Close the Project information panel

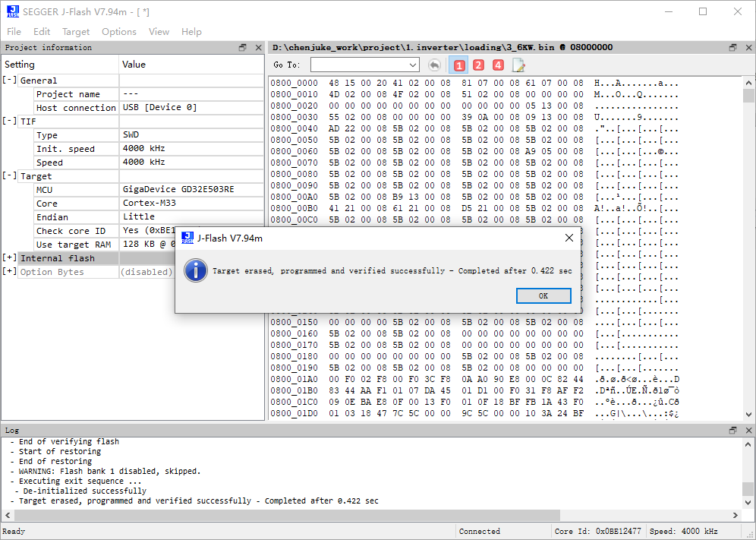(x=258, y=47)
